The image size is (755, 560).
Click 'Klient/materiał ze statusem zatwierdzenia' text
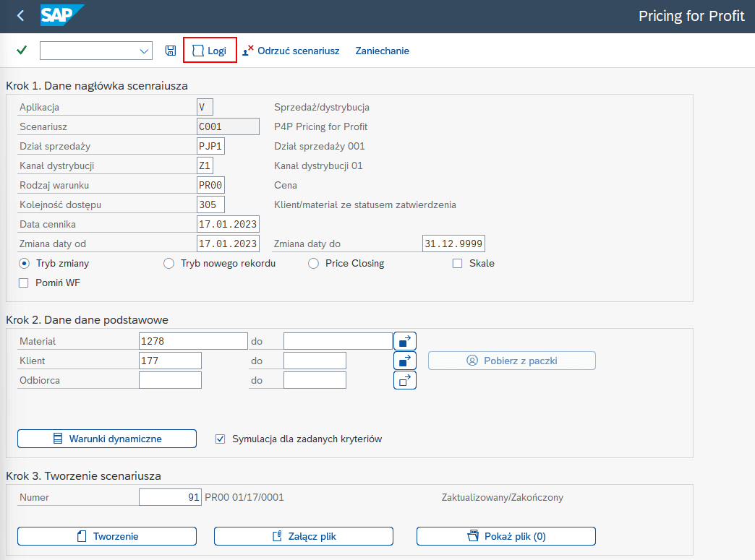[365, 204]
